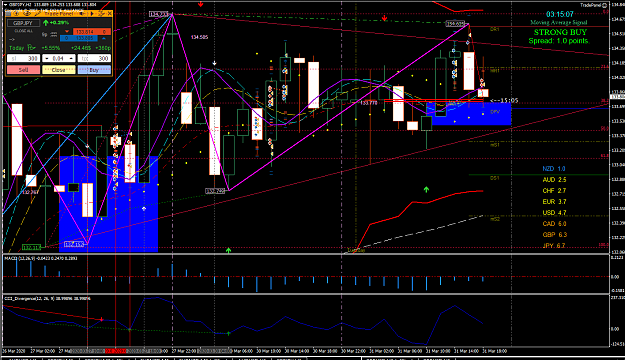
Task: Click the orange down arrow by sell price
Action: point(67,31)
